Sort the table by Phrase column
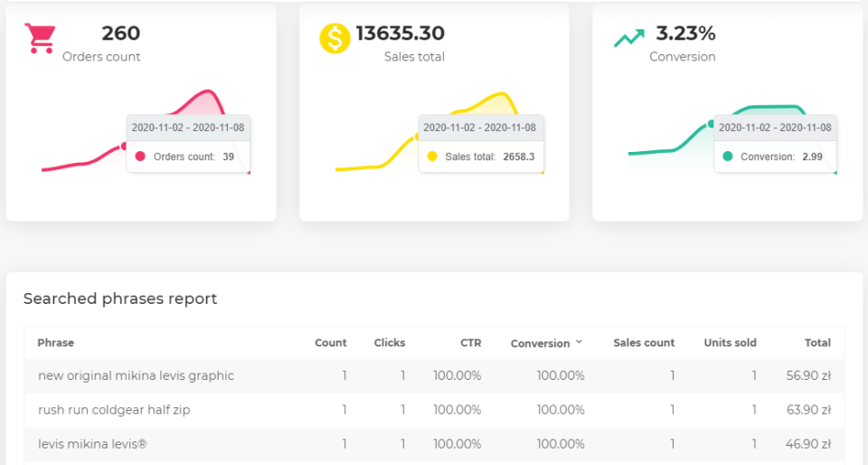Image resolution: width=868 pixels, height=465 pixels. pyautogui.click(x=56, y=343)
